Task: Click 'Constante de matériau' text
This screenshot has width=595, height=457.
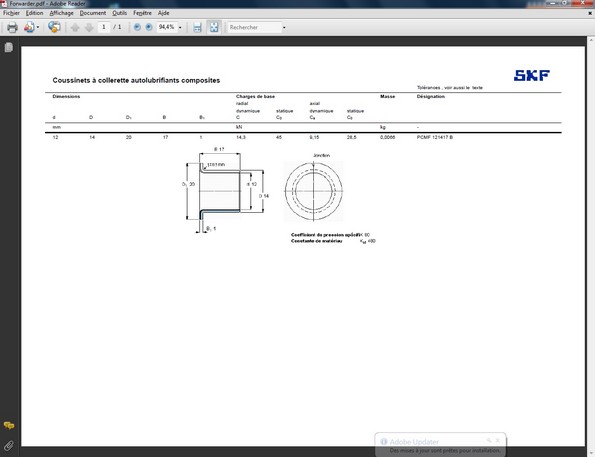Action: tap(316, 241)
